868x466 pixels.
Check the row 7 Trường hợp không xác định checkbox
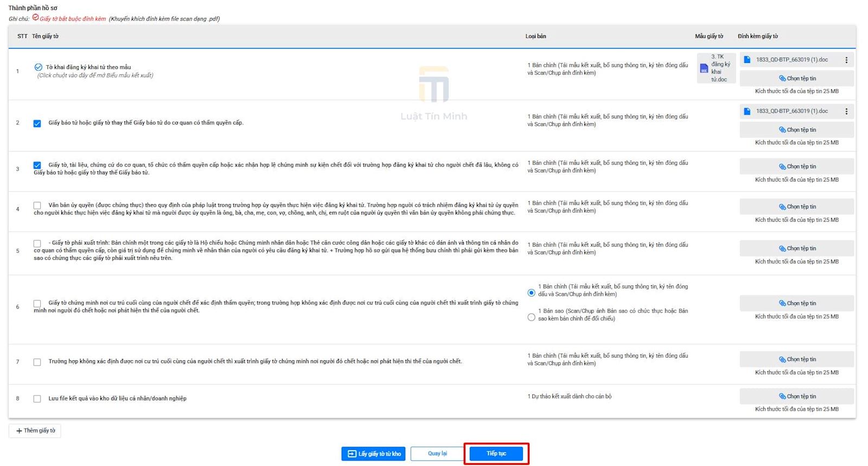point(37,362)
